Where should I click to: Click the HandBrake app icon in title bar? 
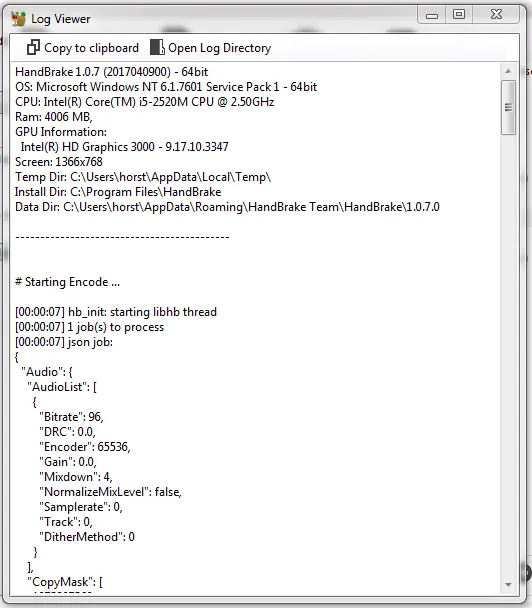coord(18,19)
